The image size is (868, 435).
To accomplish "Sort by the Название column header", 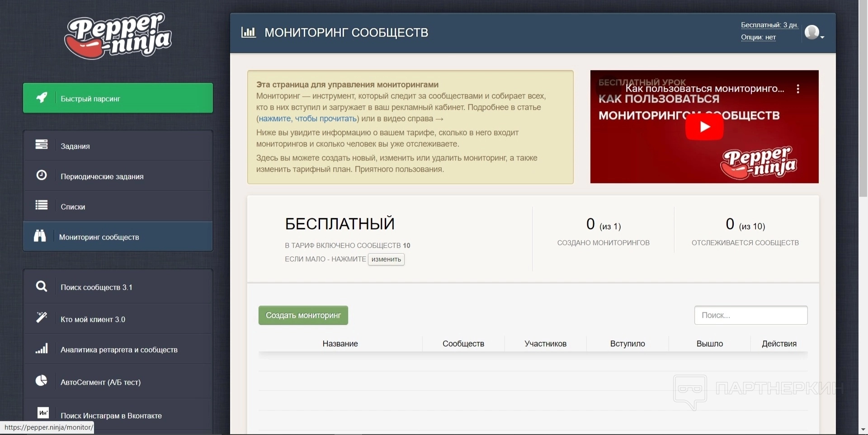I will pos(340,344).
